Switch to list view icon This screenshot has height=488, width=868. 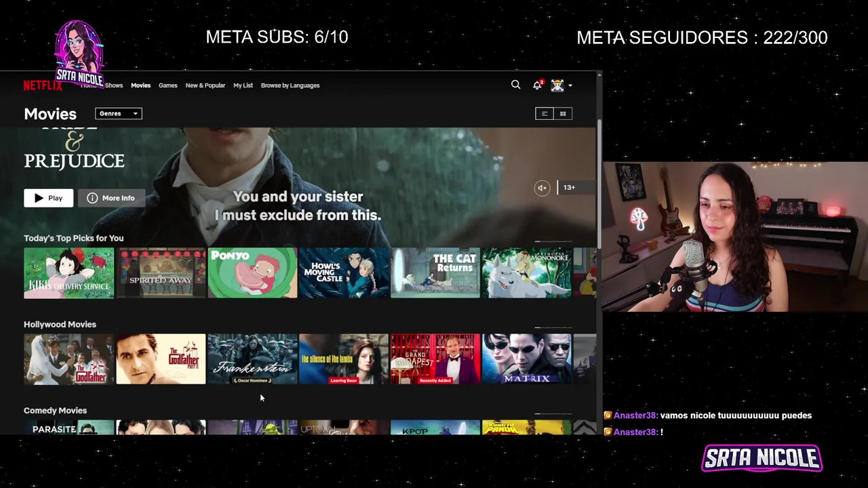coord(545,113)
